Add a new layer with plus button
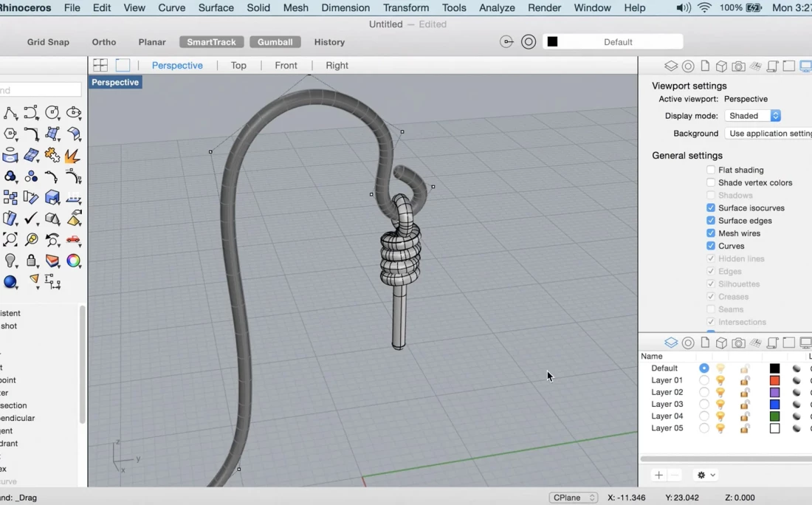Image resolution: width=812 pixels, height=505 pixels. (x=658, y=475)
